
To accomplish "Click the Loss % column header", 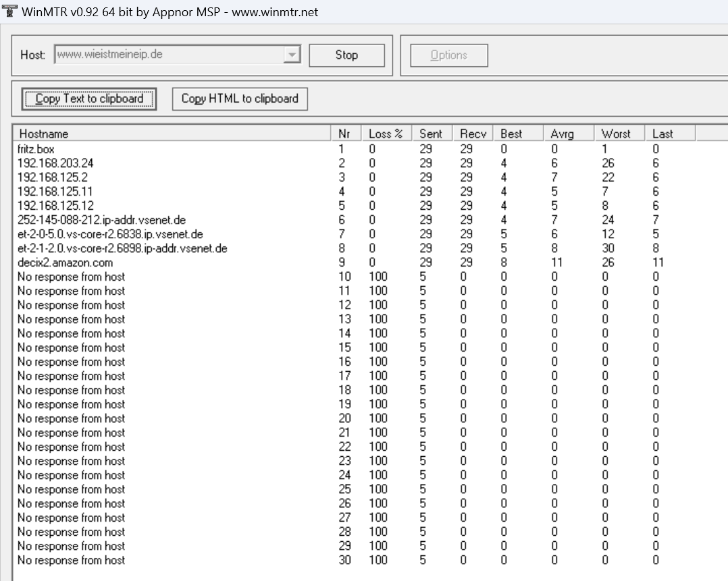I will click(387, 134).
